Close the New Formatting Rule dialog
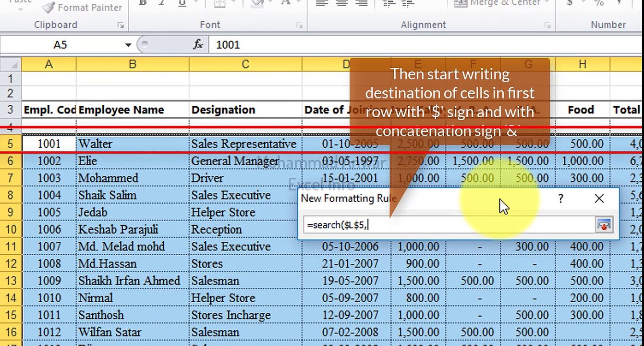This screenshot has width=644, height=346. [599, 198]
